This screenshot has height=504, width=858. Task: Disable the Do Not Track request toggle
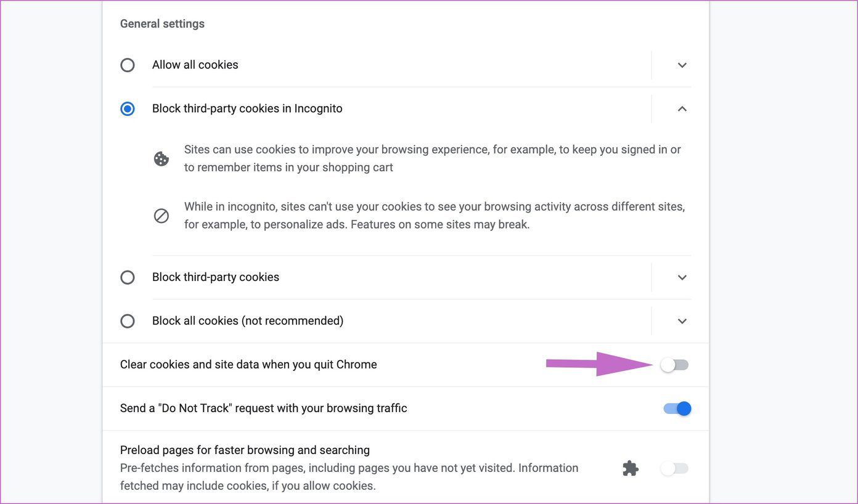pos(677,408)
